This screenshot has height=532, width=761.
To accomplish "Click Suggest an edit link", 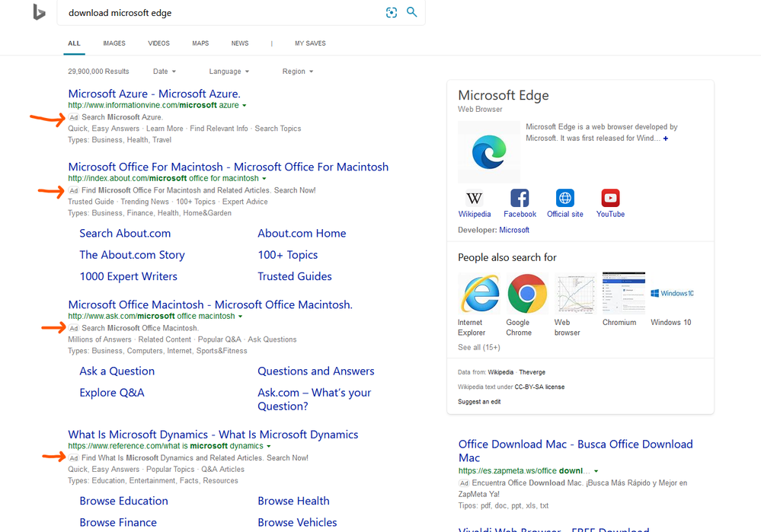I will pyautogui.click(x=479, y=402).
